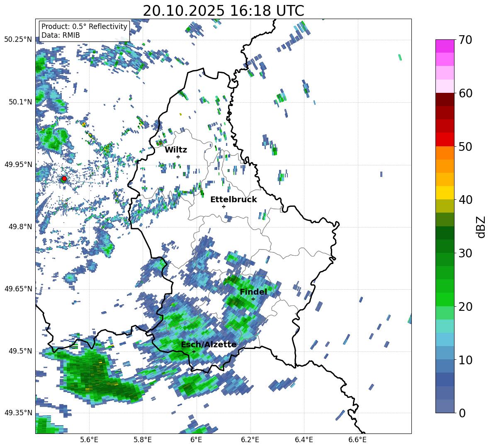
Task: Click the 6°E longitude label
Action: (196, 440)
